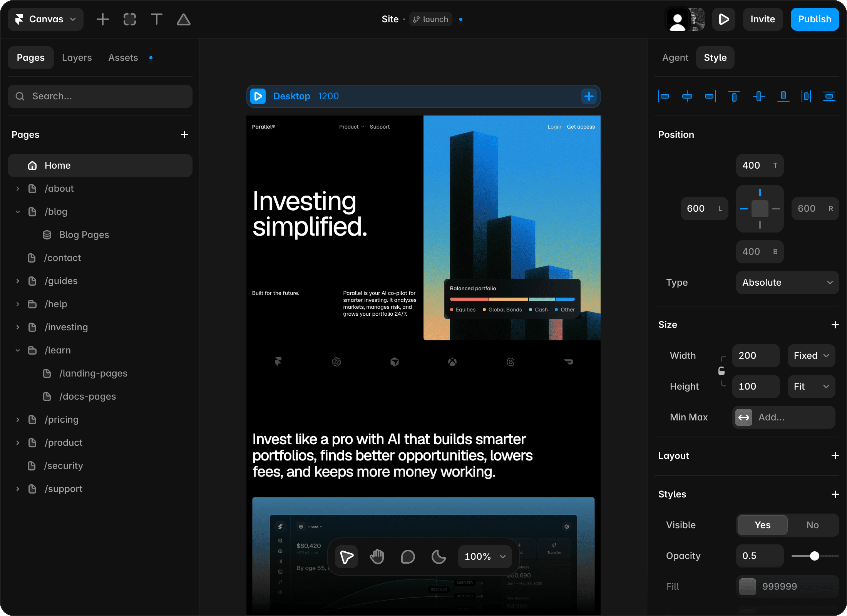
Task: Toggle the aspect ratio lock icon
Action: (x=721, y=371)
